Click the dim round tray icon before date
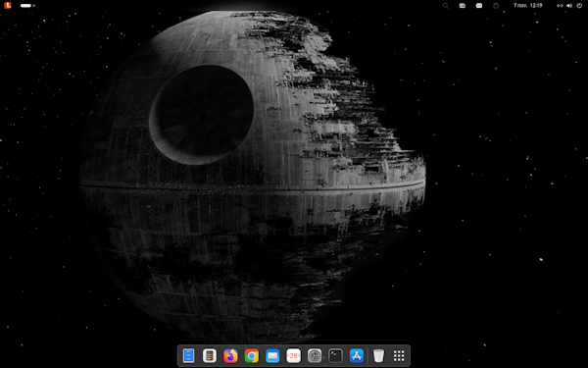The height and width of the screenshot is (368, 588). coord(496,6)
